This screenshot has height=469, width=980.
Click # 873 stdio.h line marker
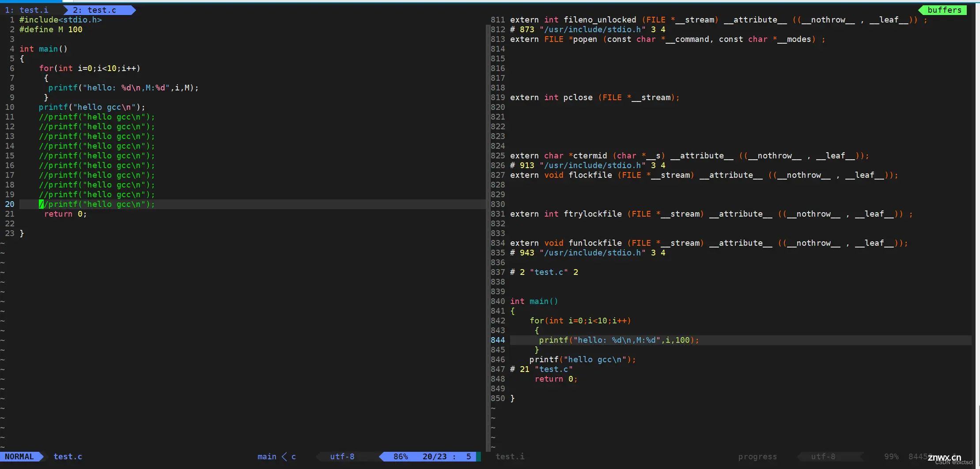click(587, 30)
